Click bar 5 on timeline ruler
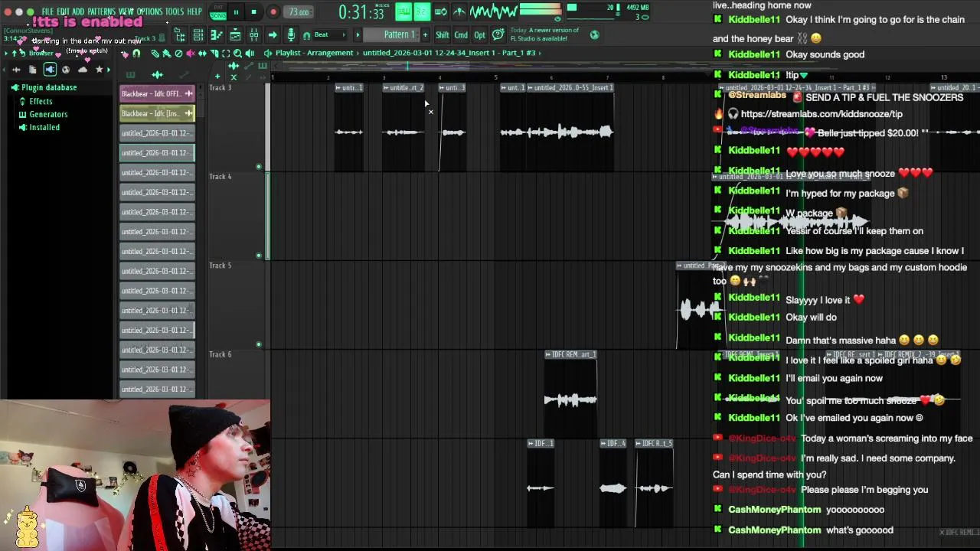 [495, 77]
